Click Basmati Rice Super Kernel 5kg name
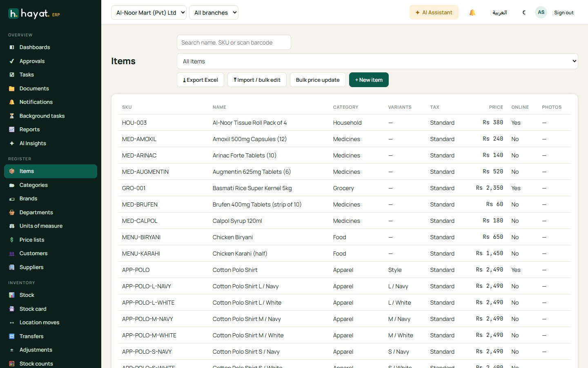This screenshot has height=368, width=588. point(252,188)
